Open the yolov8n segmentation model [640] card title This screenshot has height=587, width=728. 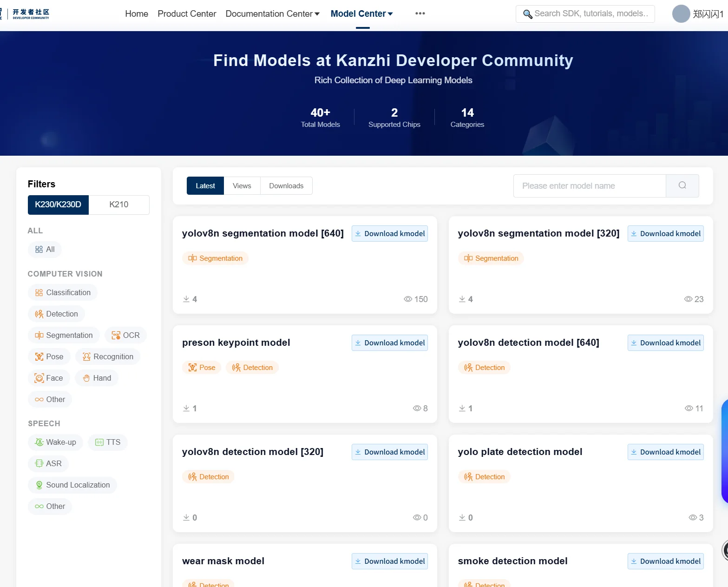pyautogui.click(x=263, y=233)
